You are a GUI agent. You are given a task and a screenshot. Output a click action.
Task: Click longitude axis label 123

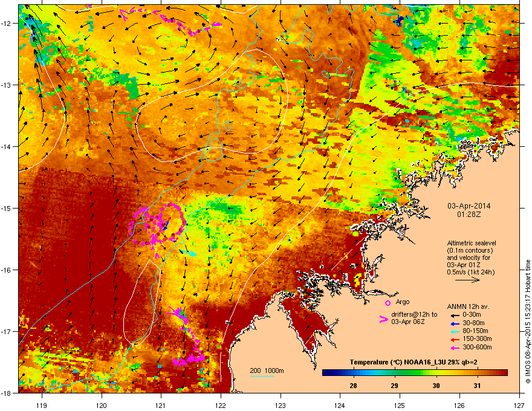click(281, 405)
